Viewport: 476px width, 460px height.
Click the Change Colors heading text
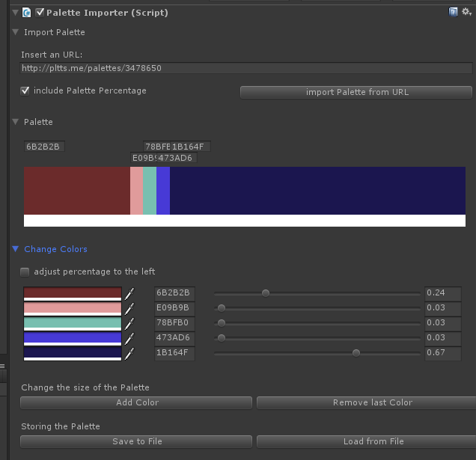(55, 249)
